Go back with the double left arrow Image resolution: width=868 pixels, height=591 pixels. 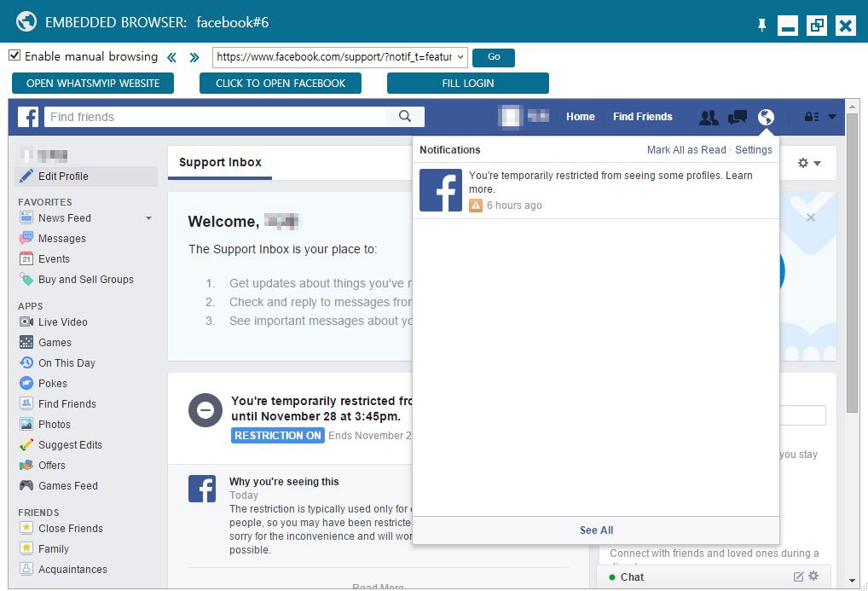tap(171, 57)
